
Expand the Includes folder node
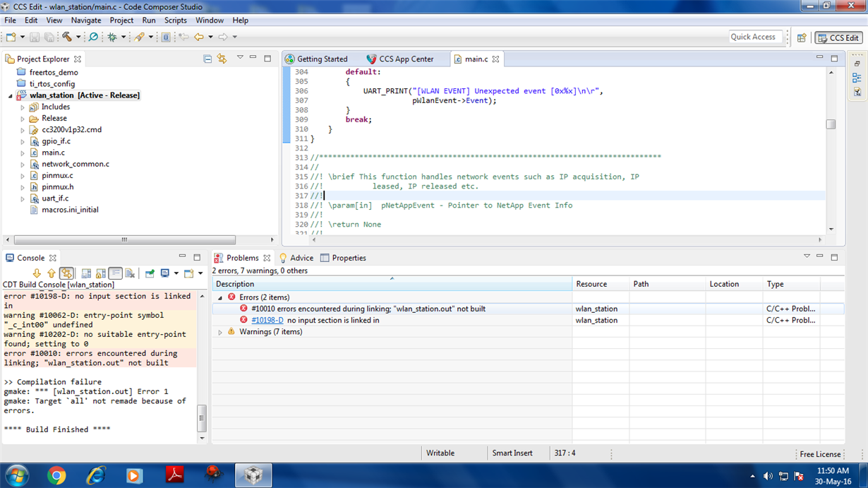tap(23, 107)
